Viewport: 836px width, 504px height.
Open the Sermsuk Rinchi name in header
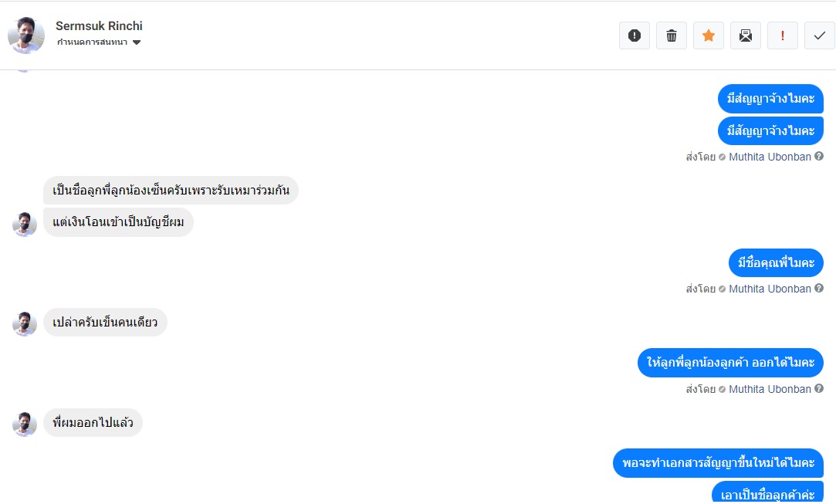click(x=99, y=25)
